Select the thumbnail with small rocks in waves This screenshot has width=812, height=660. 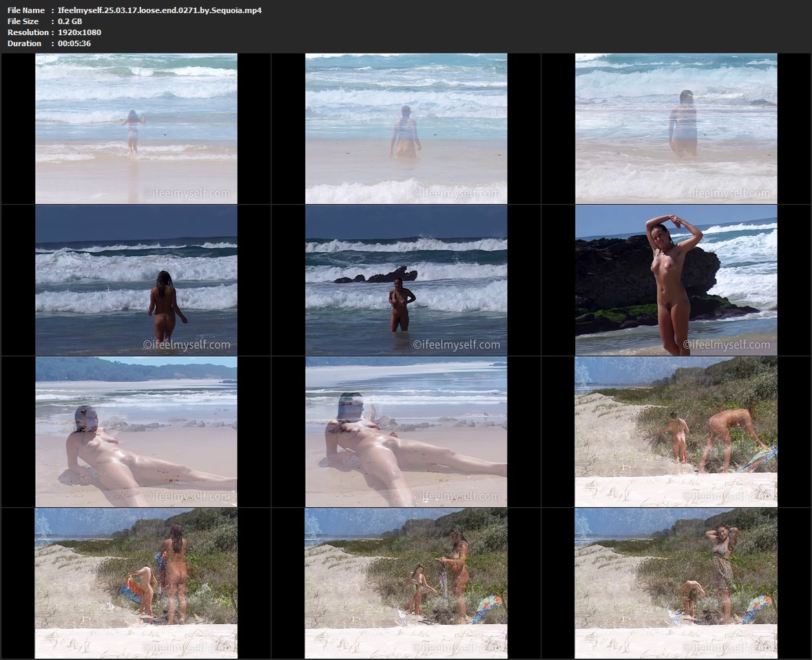(x=406, y=280)
